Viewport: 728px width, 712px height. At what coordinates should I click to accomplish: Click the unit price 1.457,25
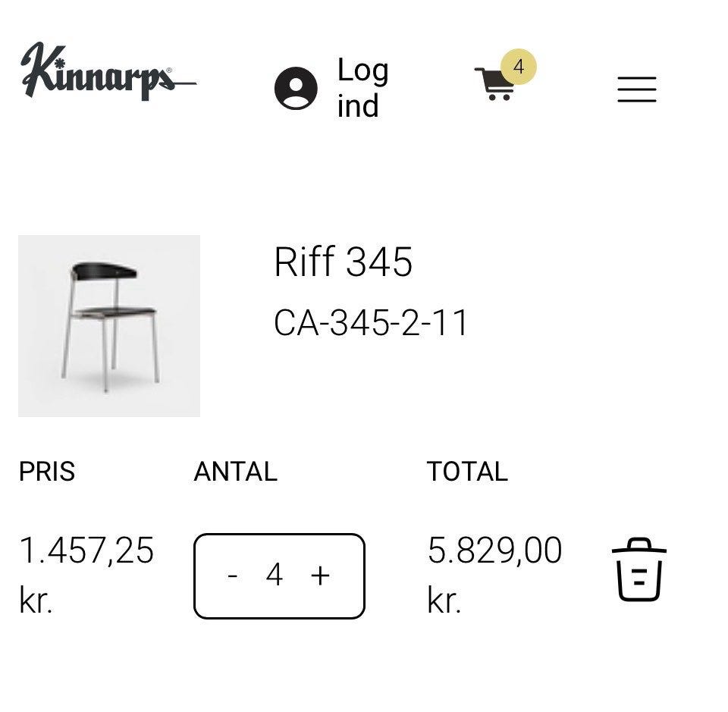[86, 551]
